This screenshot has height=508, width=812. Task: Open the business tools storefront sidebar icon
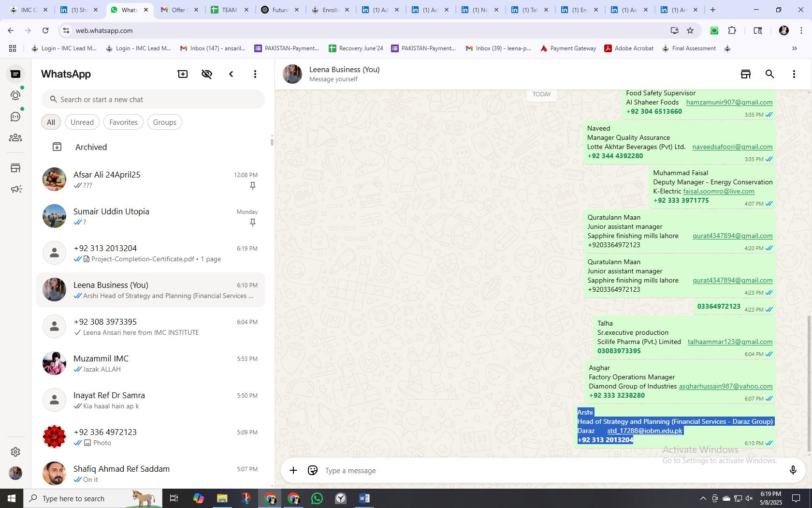15,168
